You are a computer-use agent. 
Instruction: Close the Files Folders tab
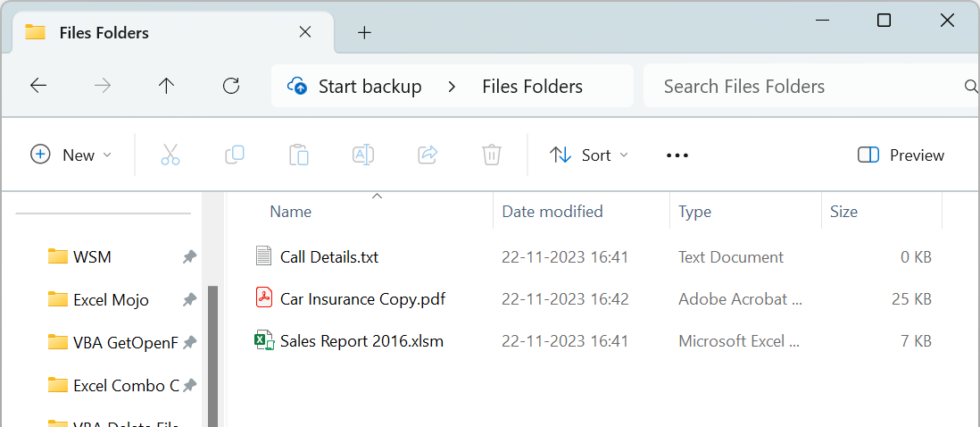(305, 32)
